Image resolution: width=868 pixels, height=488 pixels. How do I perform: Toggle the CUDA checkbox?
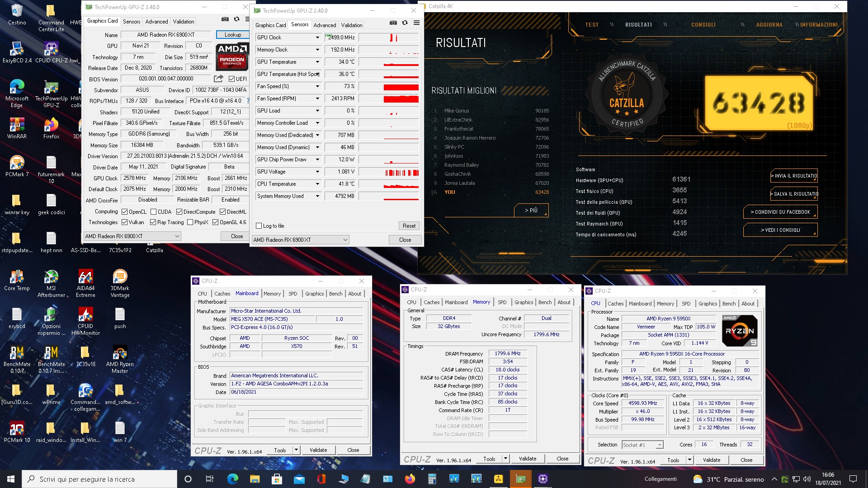coord(153,212)
